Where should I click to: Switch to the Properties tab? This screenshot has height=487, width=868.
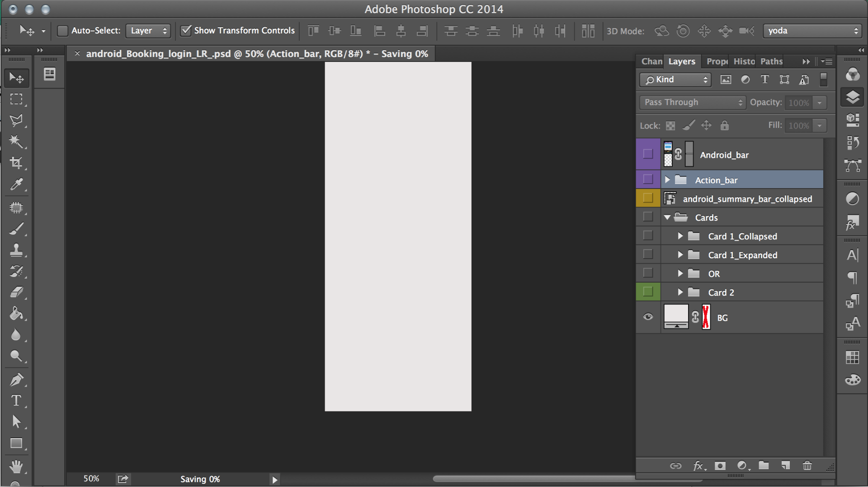point(717,61)
